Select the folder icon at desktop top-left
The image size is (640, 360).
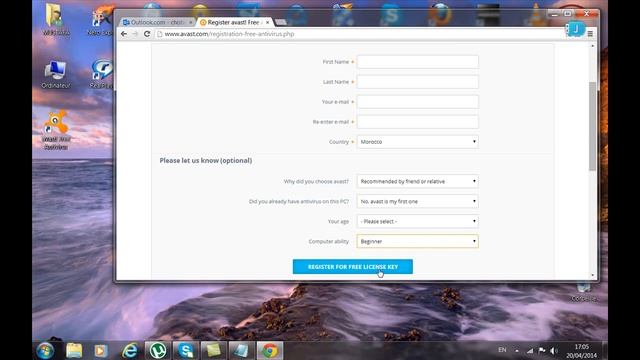point(56,19)
